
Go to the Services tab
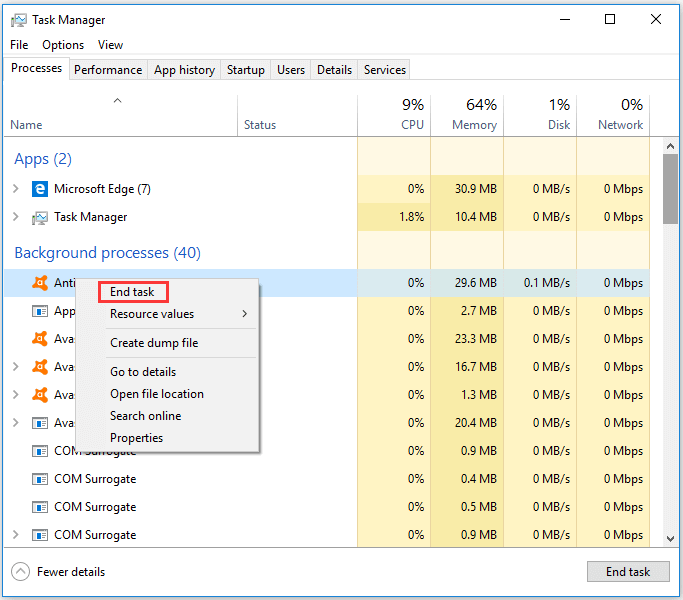385,70
